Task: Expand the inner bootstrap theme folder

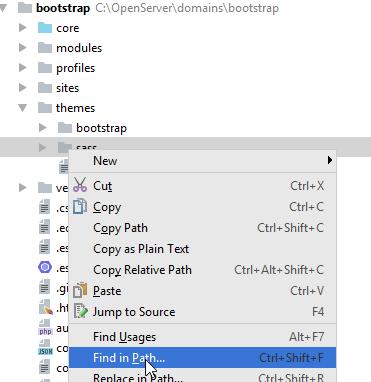Action: 43,128
